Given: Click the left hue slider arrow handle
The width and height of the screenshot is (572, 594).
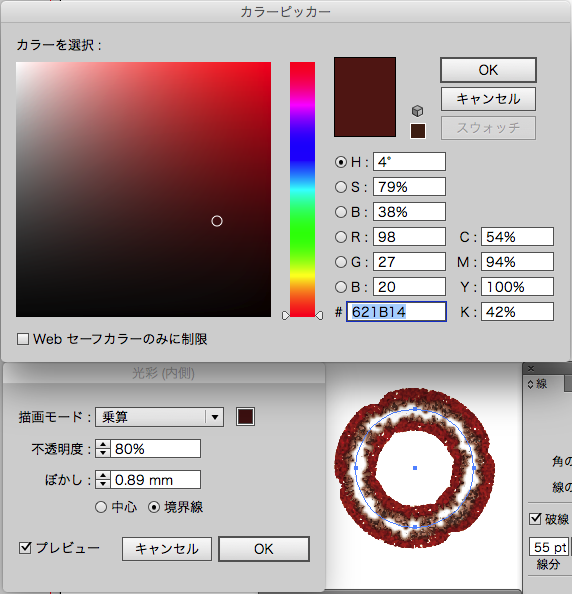Looking at the screenshot, I should pyautogui.click(x=286, y=316).
